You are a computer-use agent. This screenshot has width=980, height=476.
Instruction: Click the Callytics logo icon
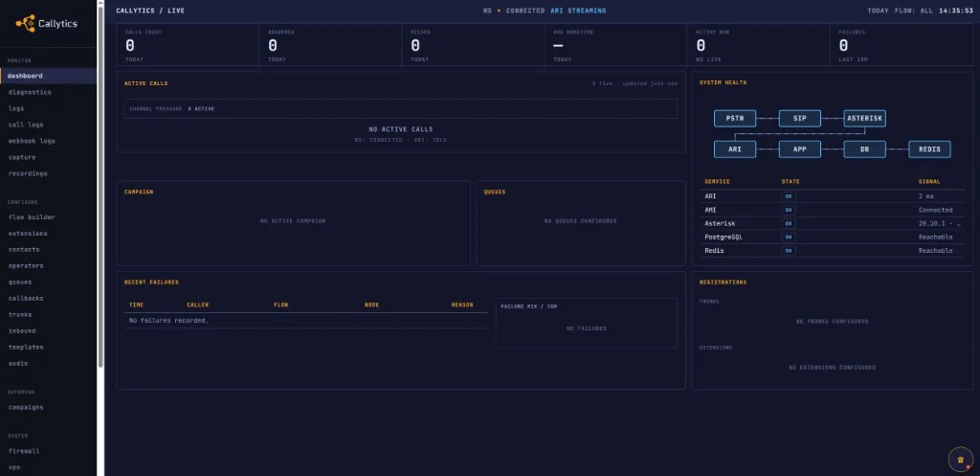click(26, 23)
